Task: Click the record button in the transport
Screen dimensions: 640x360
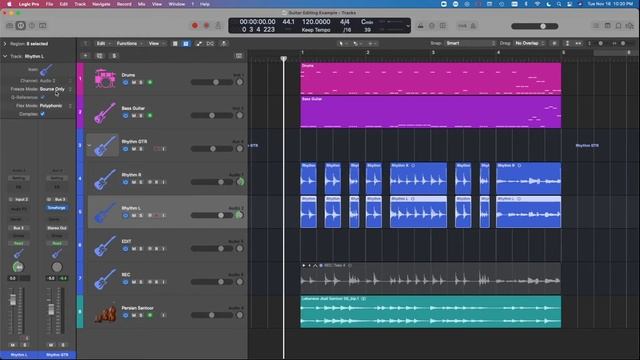Action: click(195, 26)
